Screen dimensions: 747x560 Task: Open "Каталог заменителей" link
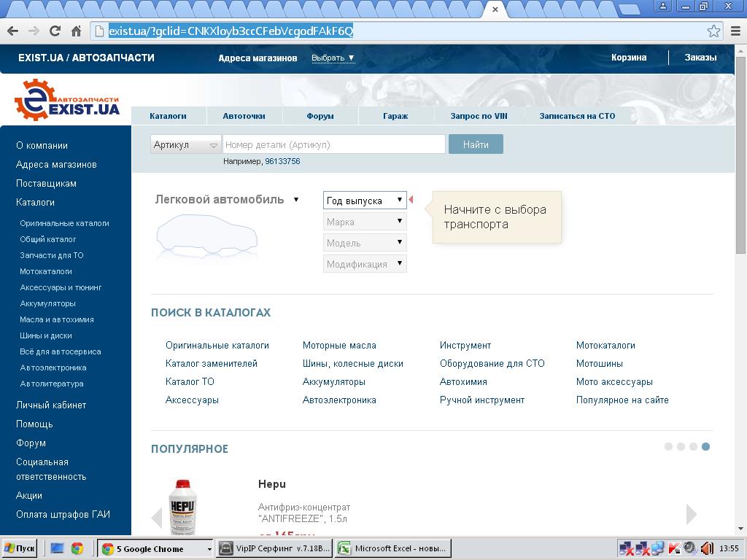point(212,363)
